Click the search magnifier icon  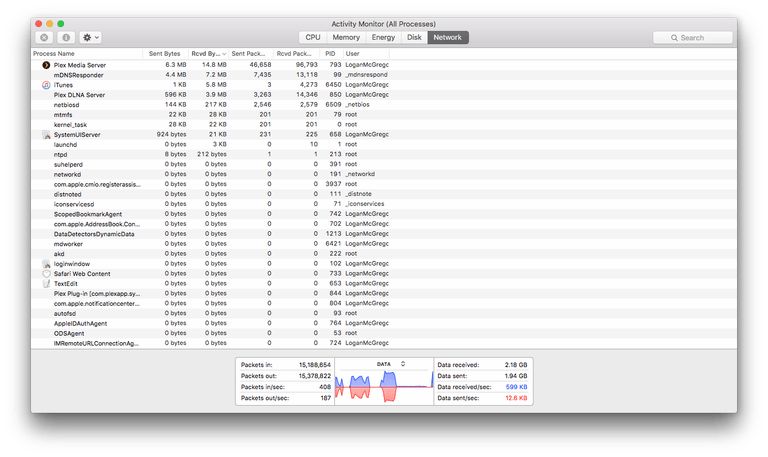click(674, 38)
